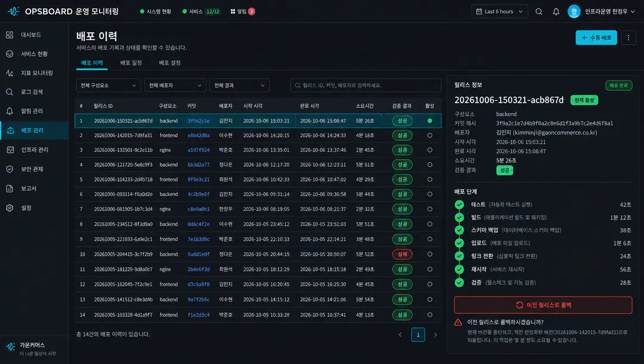Open the more options kebab menu

(628, 38)
